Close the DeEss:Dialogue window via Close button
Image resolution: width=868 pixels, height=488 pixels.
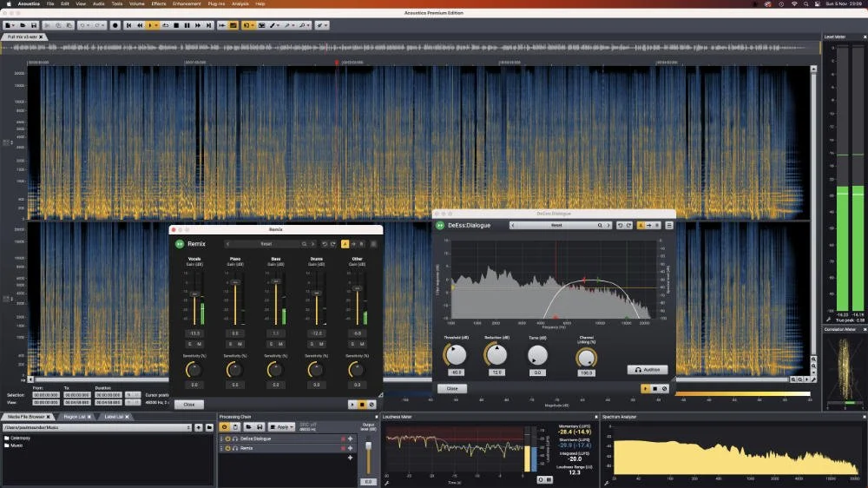click(x=451, y=388)
